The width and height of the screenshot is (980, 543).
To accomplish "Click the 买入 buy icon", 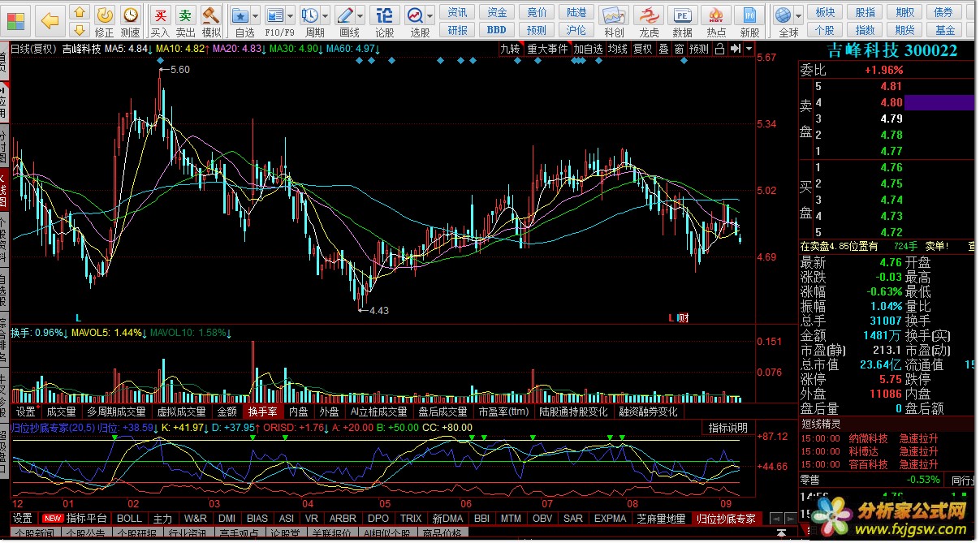I will point(161,21).
